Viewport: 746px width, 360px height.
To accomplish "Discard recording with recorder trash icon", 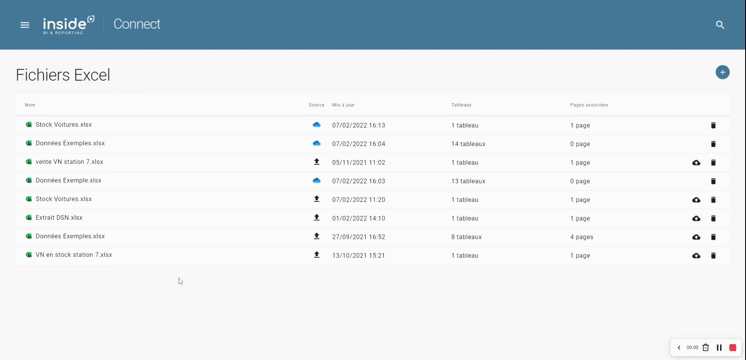I will pos(706,348).
